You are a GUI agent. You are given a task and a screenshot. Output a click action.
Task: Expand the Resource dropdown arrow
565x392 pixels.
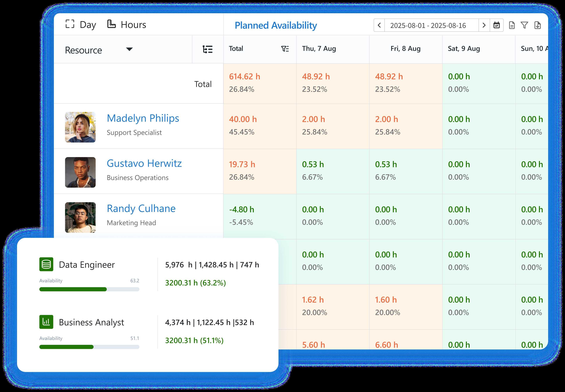(x=129, y=49)
